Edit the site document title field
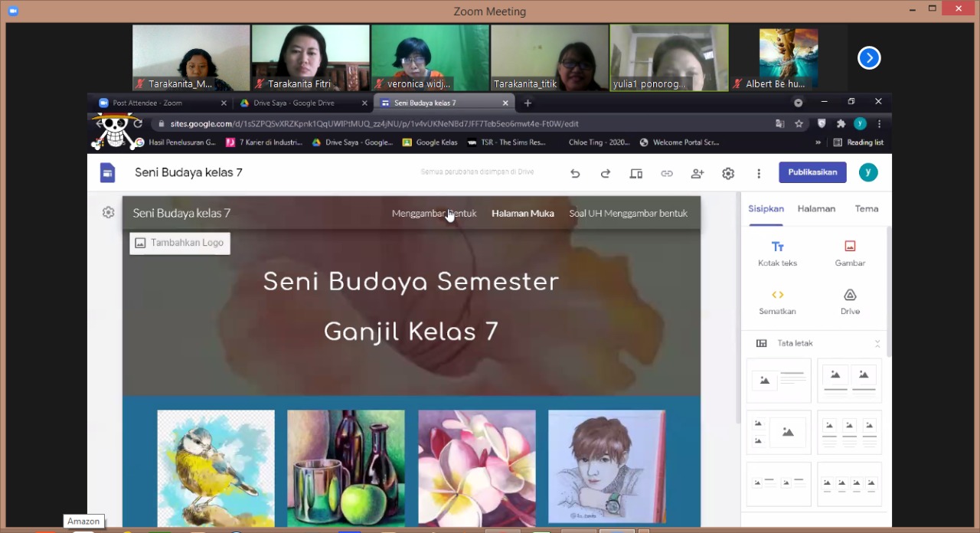This screenshot has height=533, width=980. coord(189,172)
